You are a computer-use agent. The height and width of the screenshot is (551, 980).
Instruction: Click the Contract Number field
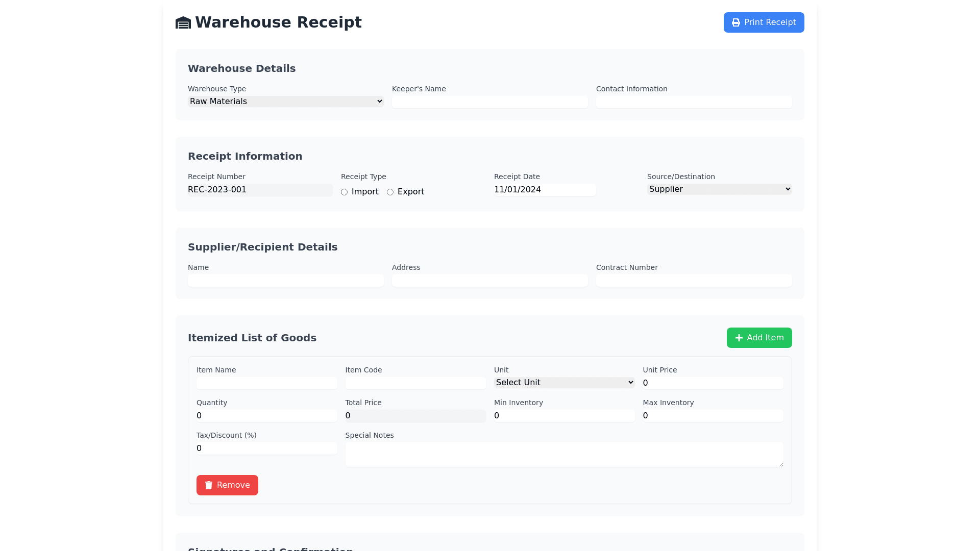pos(694,281)
